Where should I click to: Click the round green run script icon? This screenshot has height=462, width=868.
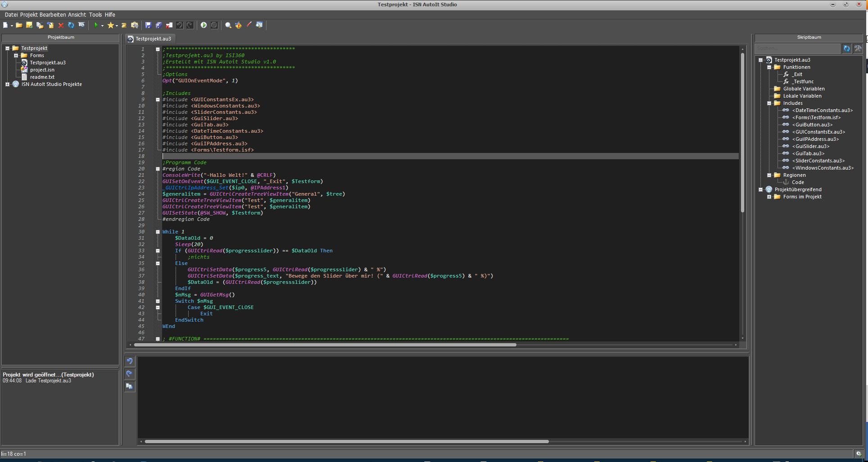pyautogui.click(x=203, y=25)
